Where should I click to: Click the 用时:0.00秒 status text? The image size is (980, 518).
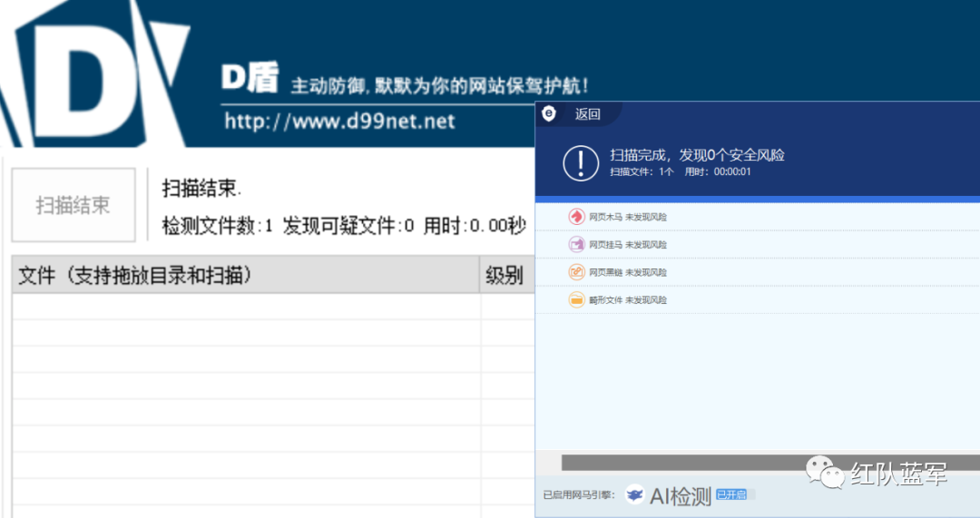pos(475,225)
